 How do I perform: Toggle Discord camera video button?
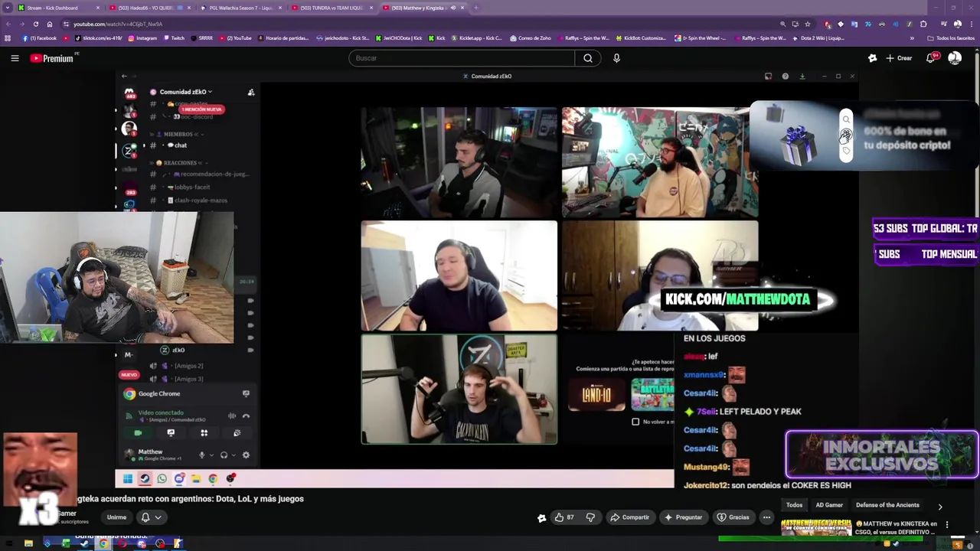coord(138,433)
